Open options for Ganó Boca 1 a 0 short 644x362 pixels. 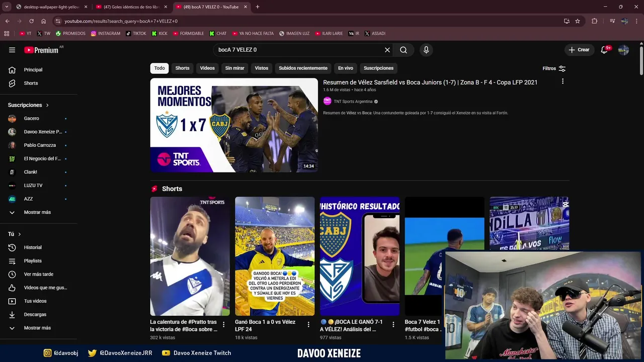coord(308,325)
